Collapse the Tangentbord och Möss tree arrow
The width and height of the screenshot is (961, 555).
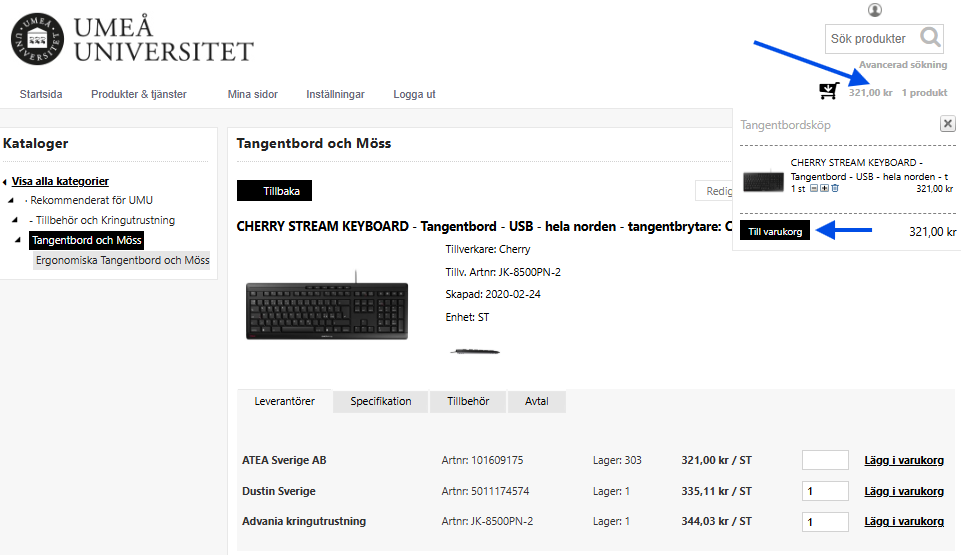tap(17, 241)
